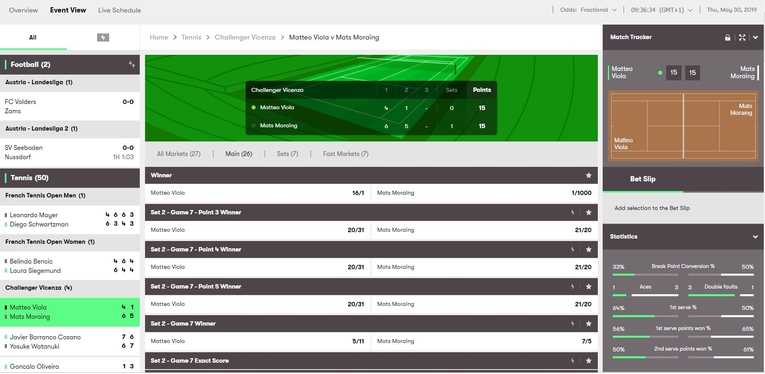Open the Live Schedule tab
This screenshot has height=374, width=765.
pos(120,10)
